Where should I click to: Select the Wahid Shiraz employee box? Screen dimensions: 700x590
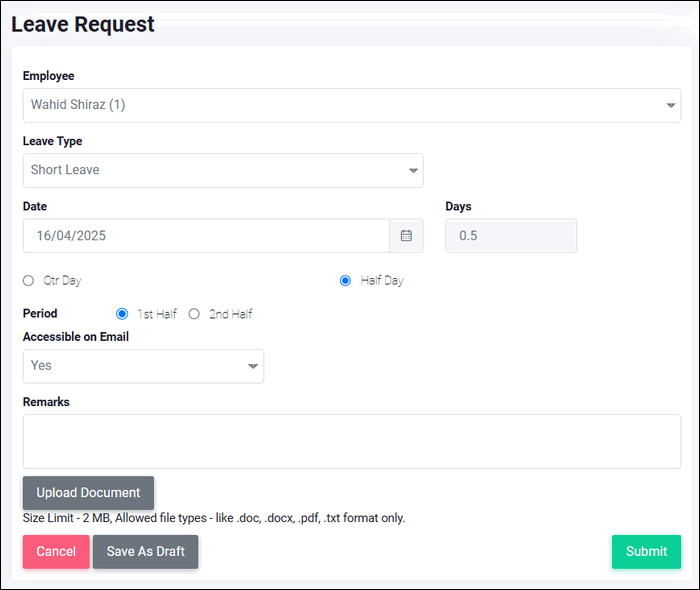[352, 105]
